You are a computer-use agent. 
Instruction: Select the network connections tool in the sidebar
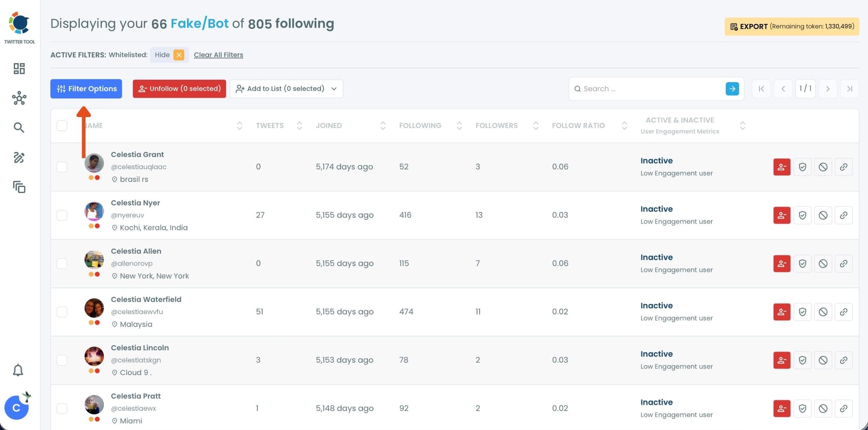pos(19,98)
